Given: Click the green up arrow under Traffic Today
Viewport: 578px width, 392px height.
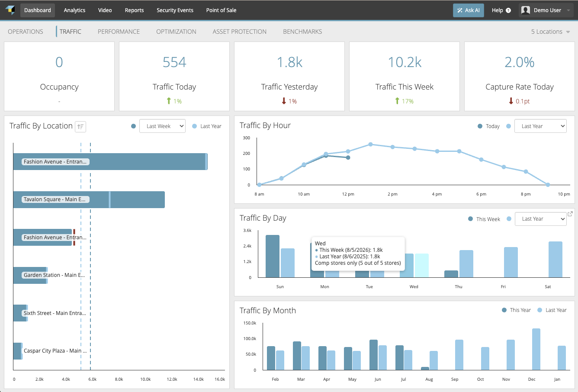Looking at the screenshot, I should click(169, 101).
